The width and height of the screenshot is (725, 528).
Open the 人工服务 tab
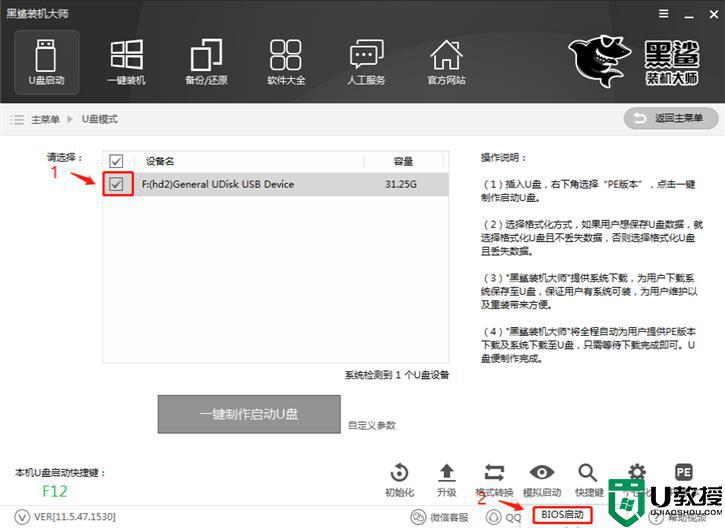click(366, 62)
